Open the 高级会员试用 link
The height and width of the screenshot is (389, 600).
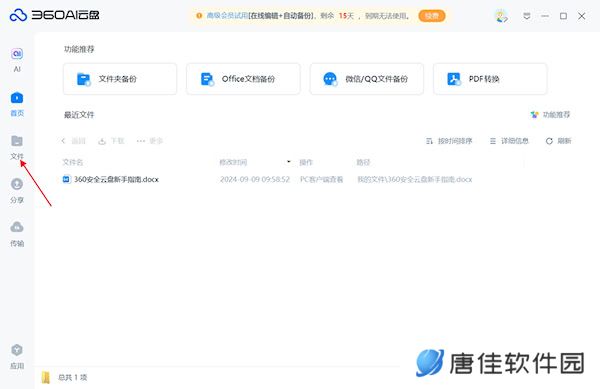click(x=227, y=16)
